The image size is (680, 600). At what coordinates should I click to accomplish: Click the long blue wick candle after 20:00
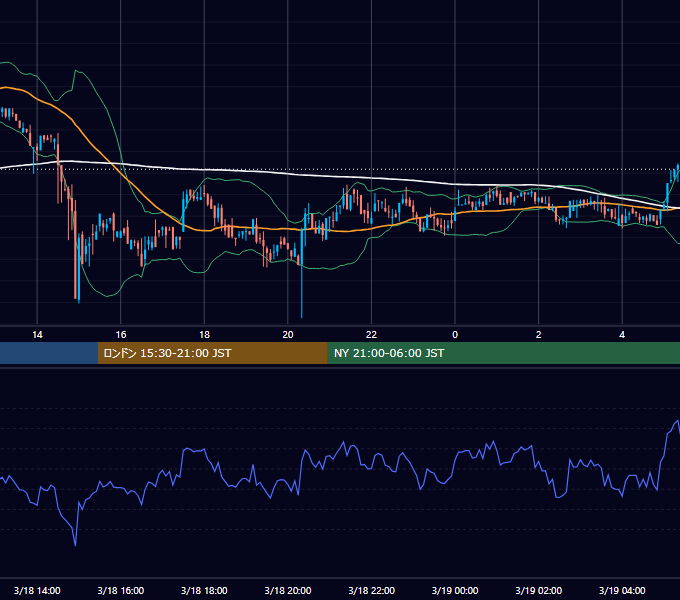[x=302, y=273]
